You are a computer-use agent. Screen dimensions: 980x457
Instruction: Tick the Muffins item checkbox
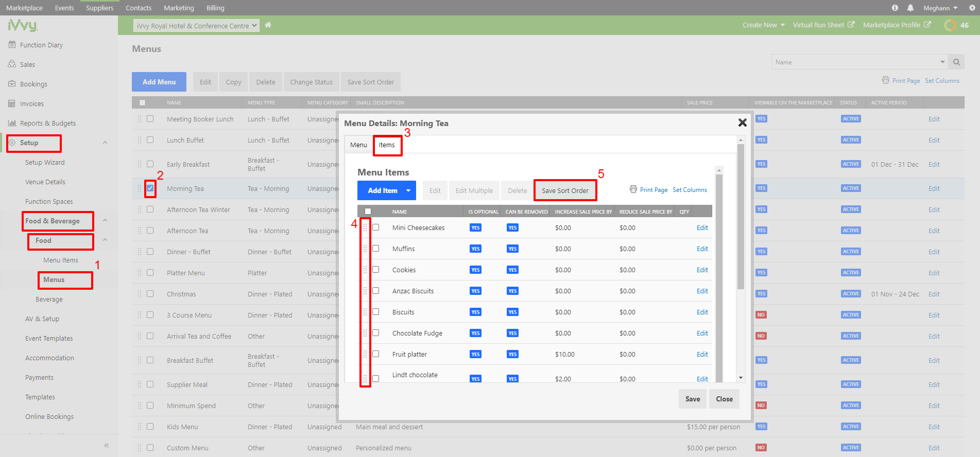point(376,249)
